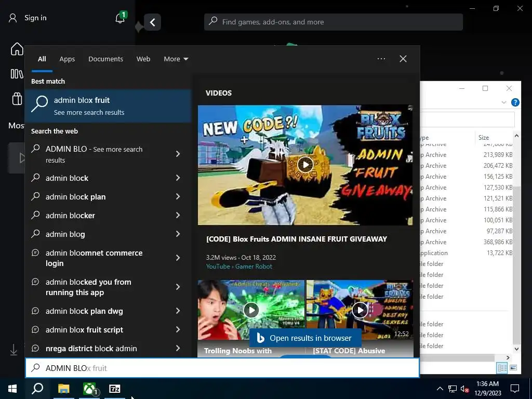Expand arrow beside admin bloomnet commerce login

(x=178, y=258)
